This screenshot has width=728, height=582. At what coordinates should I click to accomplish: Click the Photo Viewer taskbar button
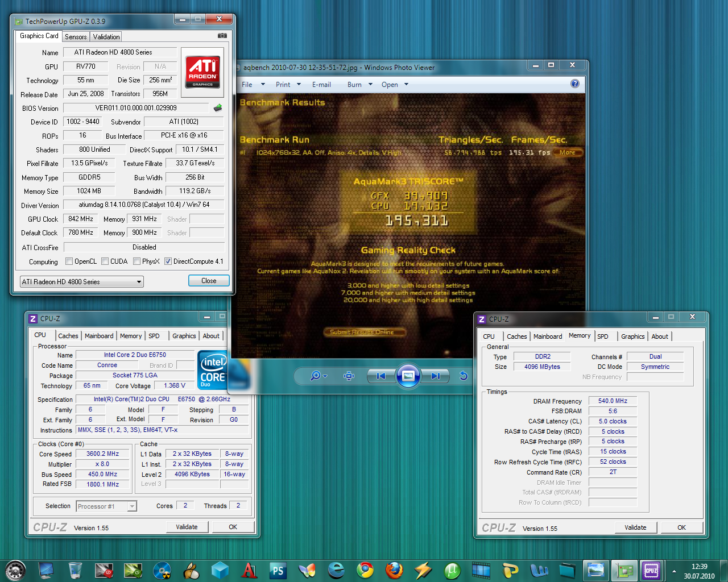596,570
